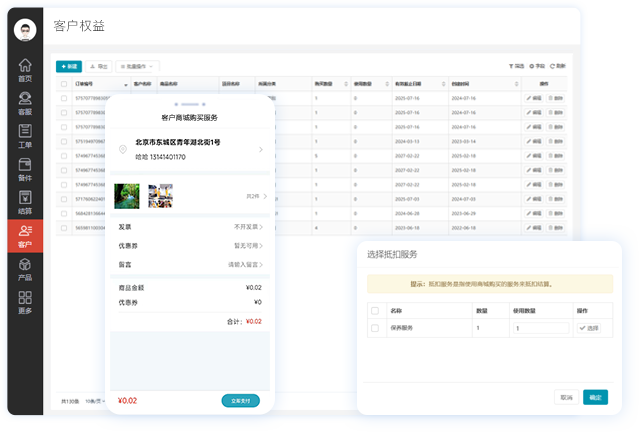Click 取消 in the 选择抵扣服务 dialog

pyautogui.click(x=566, y=397)
